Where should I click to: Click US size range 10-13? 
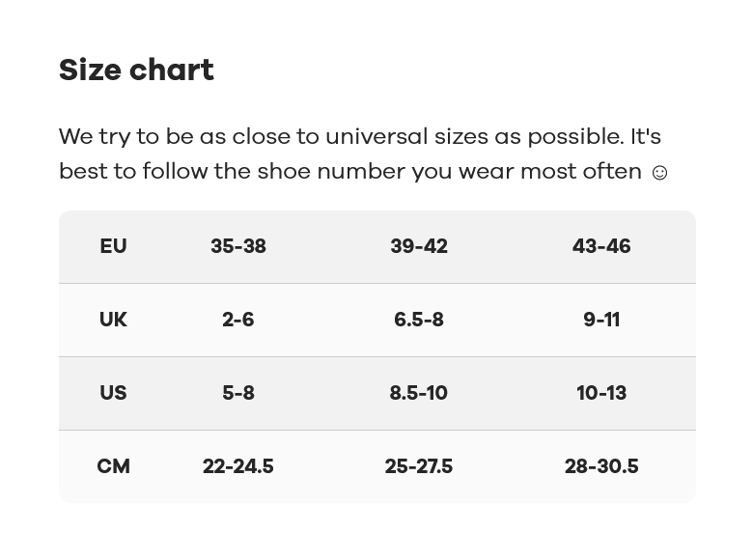(x=601, y=393)
